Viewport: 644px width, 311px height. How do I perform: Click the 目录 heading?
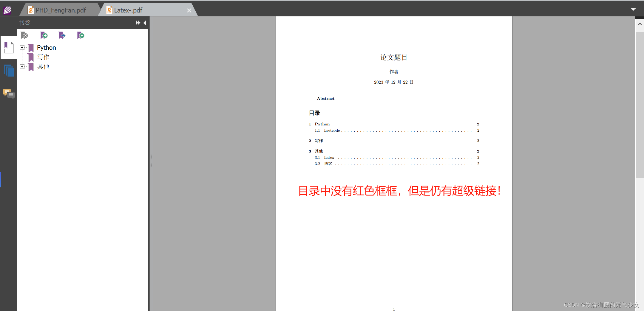tap(314, 113)
